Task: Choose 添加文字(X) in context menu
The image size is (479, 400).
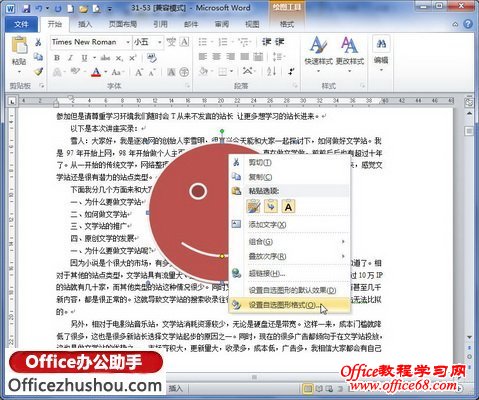Action: (289, 225)
